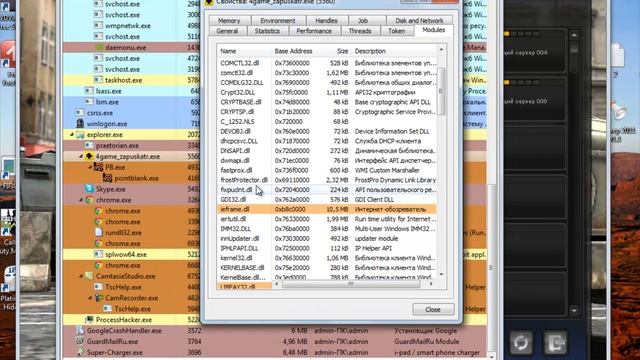Click the GoogleCrashHandler.exe process icon
Image resolution: width=640 pixels, height=360 pixels.
tap(80, 331)
